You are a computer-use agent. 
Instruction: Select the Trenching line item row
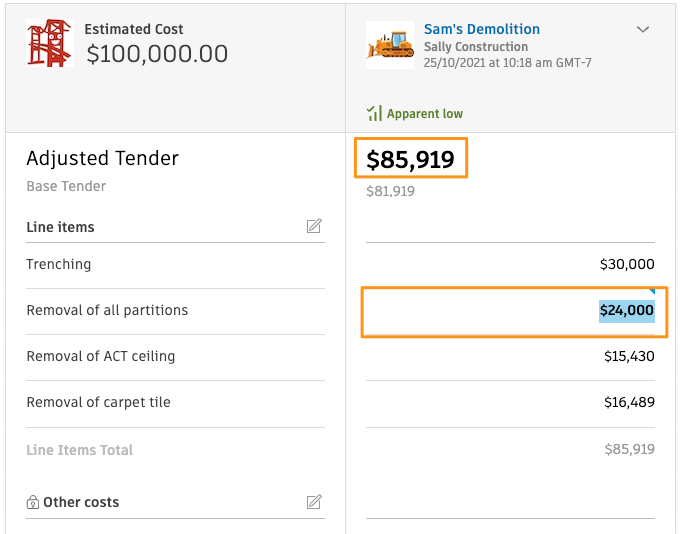pyautogui.click(x=175, y=265)
